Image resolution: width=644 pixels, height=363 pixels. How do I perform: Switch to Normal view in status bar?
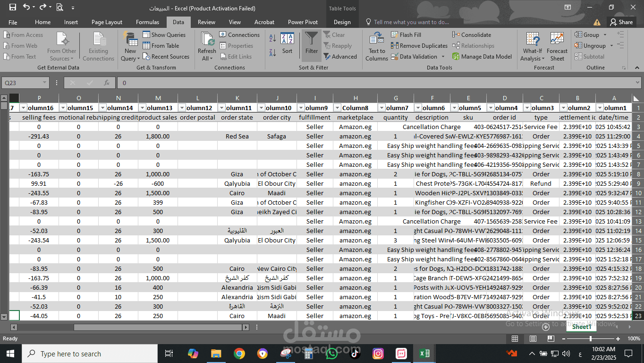[x=515, y=338]
